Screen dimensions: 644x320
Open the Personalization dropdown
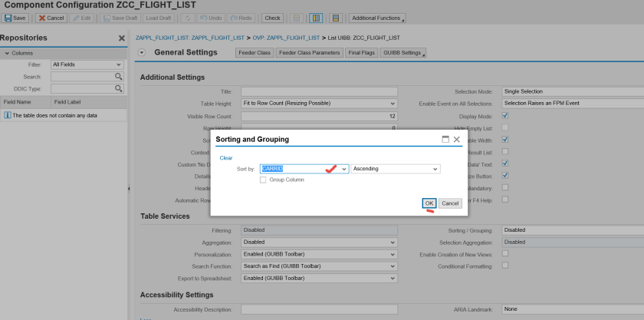tap(393, 254)
